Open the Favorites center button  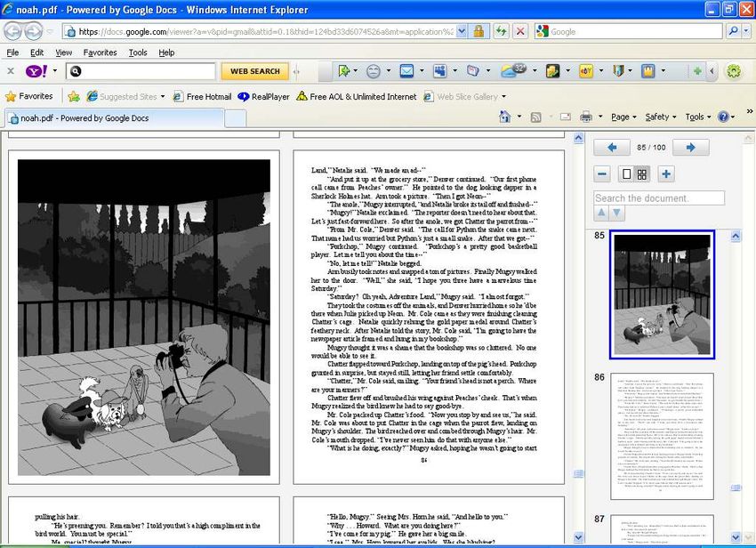[x=29, y=96]
